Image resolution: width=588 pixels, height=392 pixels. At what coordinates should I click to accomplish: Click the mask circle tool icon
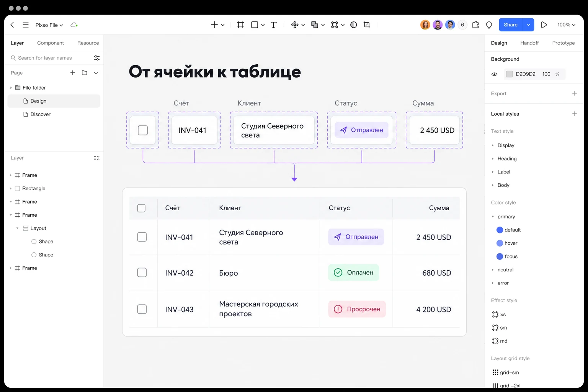(x=354, y=25)
